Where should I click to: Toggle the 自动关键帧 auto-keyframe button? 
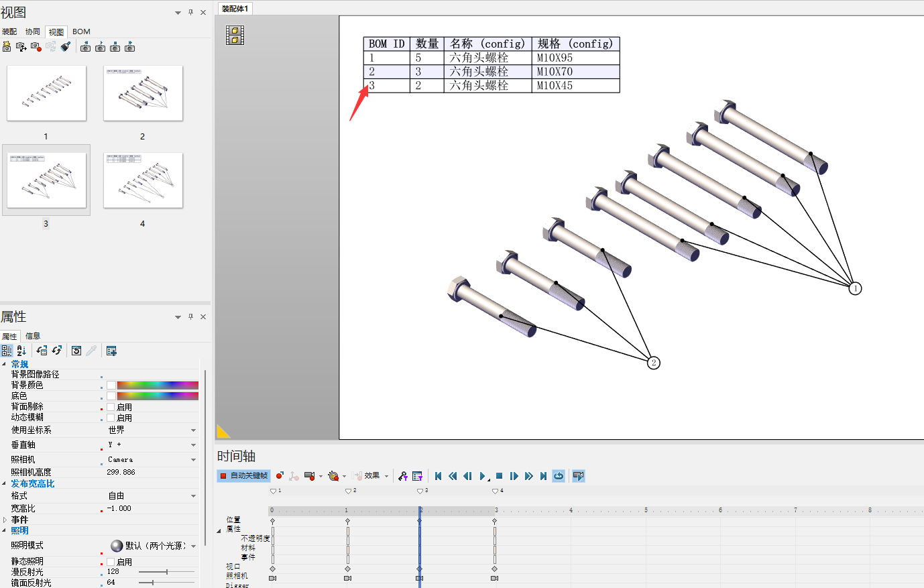(243, 476)
